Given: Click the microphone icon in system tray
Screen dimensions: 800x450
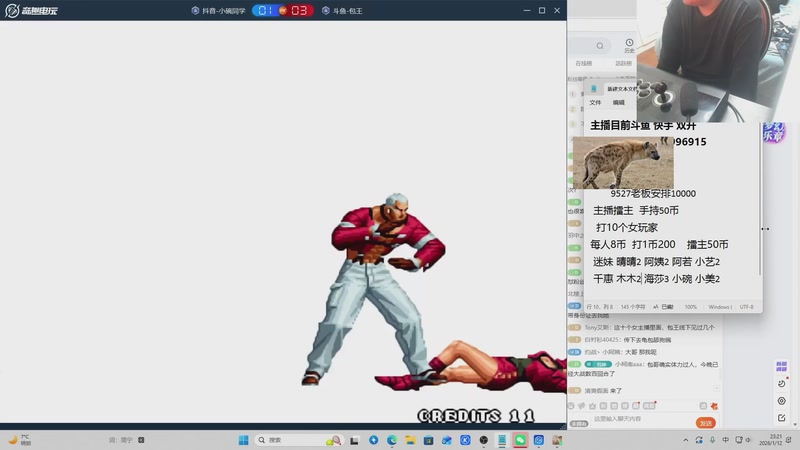Looking at the screenshot, I should click(x=712, y=440).
